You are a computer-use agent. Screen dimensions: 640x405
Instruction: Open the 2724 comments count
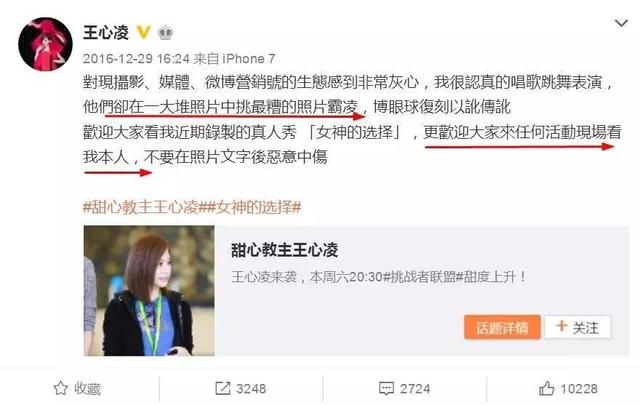[x=415, y=389]
